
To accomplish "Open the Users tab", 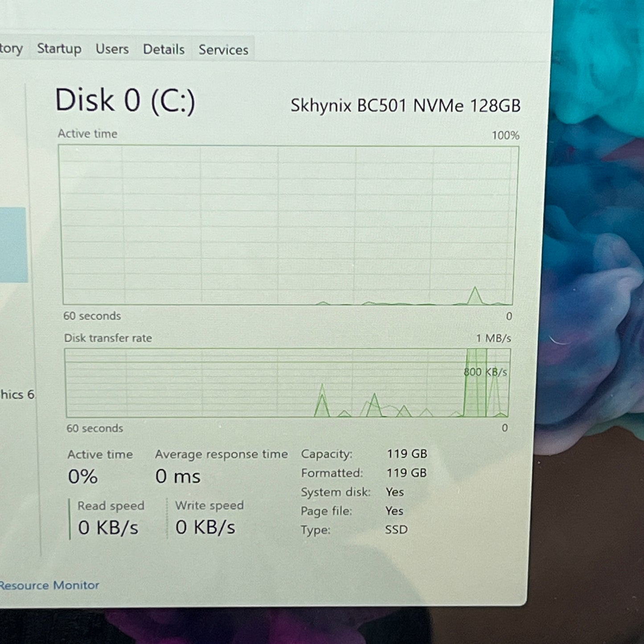I will 112,49.
